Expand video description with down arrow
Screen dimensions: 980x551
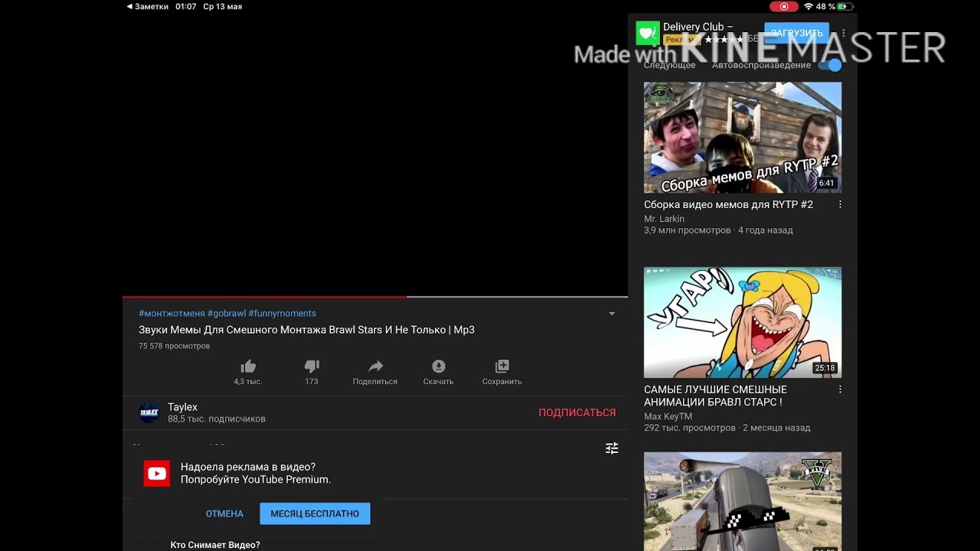click(612, 314)
